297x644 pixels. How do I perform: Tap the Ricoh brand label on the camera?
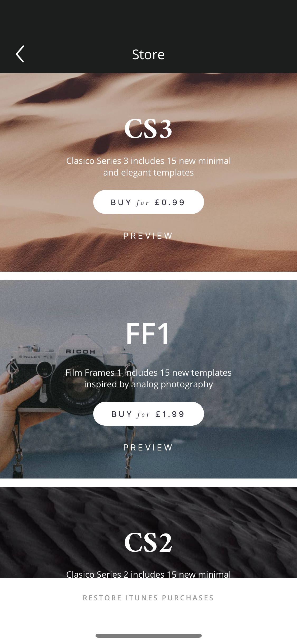pos(80,352)
